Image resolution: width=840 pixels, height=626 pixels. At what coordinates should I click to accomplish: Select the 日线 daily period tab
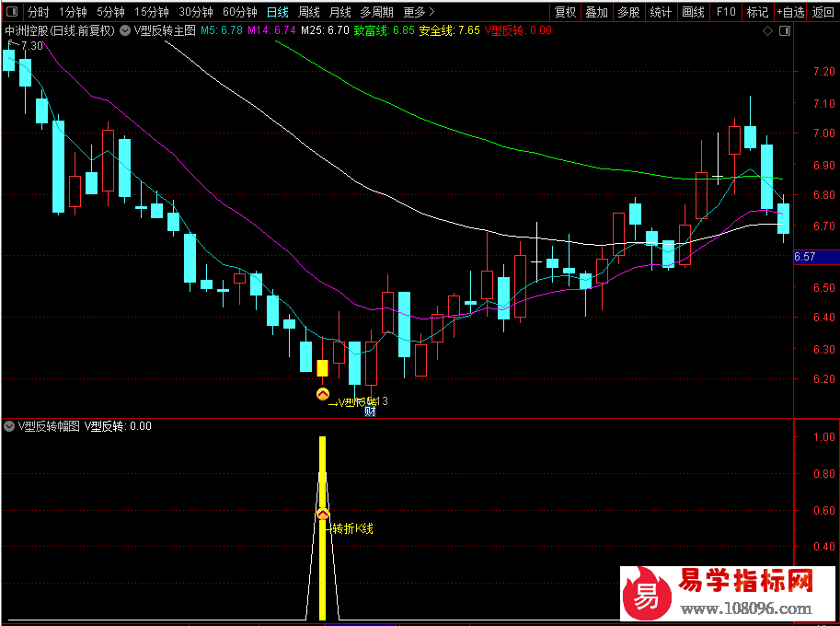coord(278,12)
